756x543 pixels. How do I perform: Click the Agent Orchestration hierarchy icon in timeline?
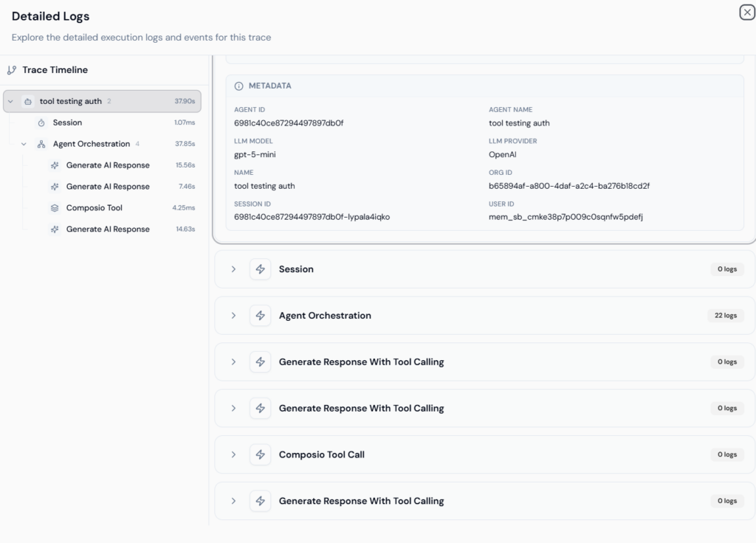pyautogui.click(x=41, y=144)
